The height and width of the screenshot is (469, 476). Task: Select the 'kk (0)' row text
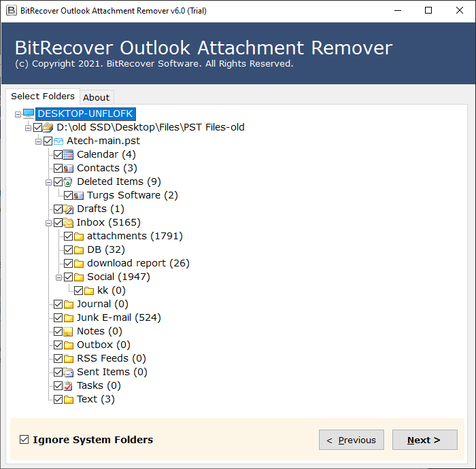pos(111,290)
